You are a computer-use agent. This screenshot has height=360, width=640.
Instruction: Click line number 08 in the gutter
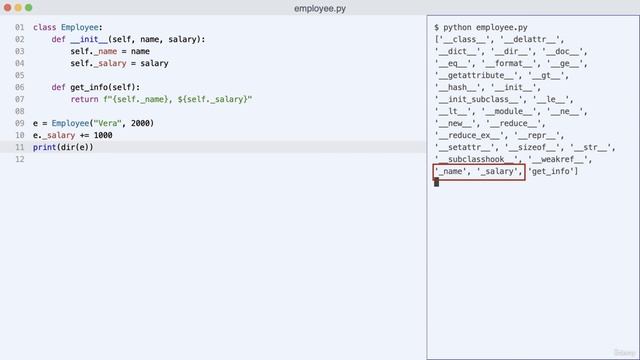[x=20, y=111]
